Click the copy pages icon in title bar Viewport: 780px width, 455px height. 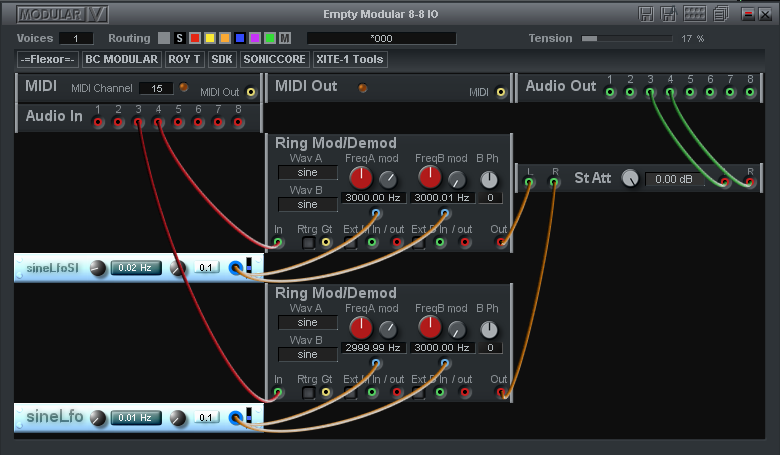pyautogui.click(x=670, y=14)
